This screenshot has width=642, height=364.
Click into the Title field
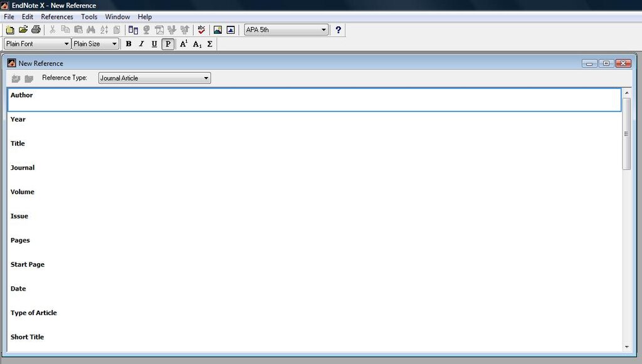(x=313, y=147)
